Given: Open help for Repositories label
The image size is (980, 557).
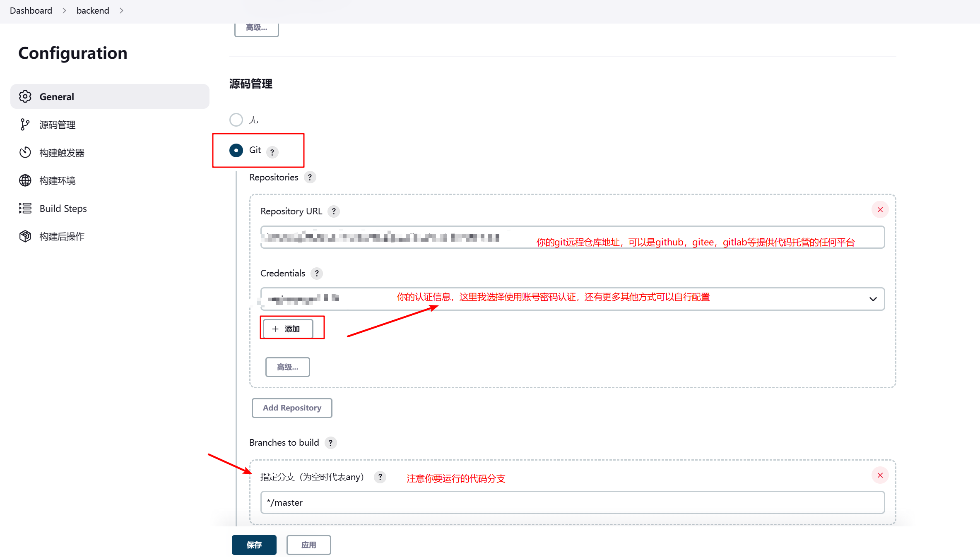Looking at the screenshot, I should point(310,178).
